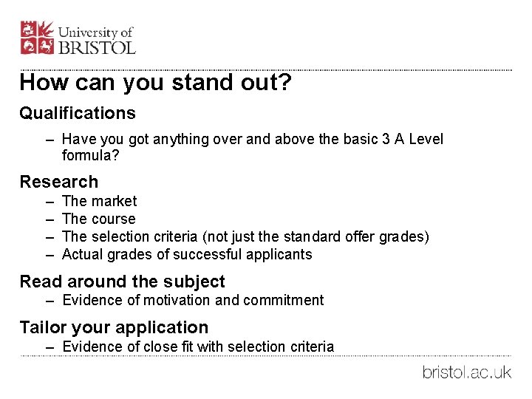Click 'The selection criteria' bullet line
532x399 pixels.
[245, 237]
